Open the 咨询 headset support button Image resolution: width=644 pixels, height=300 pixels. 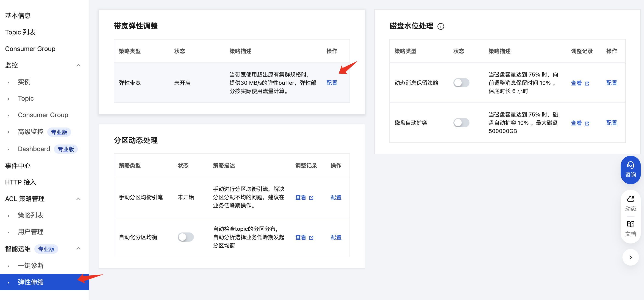pos(630,170)
